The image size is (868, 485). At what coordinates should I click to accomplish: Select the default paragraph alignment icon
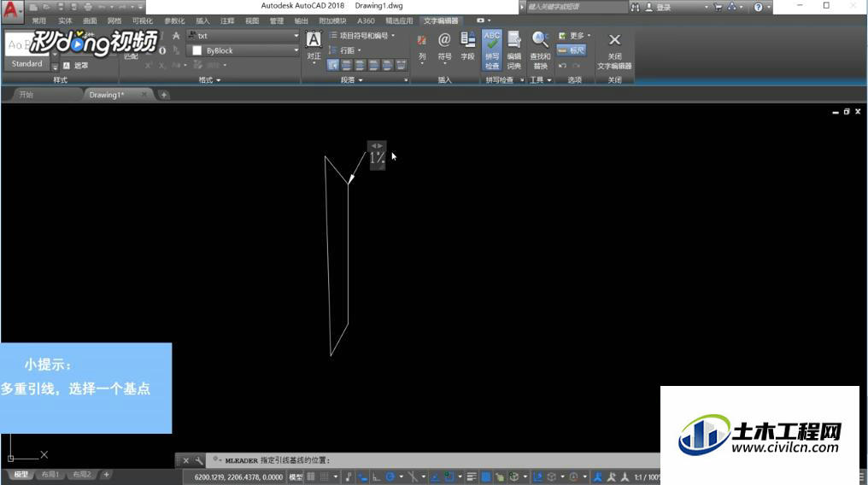click(x=332, y=65)
